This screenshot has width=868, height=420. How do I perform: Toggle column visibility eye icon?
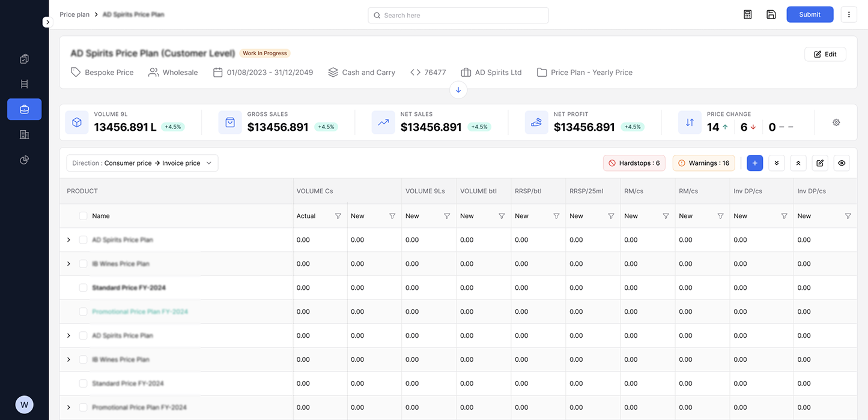coord(842,163)
